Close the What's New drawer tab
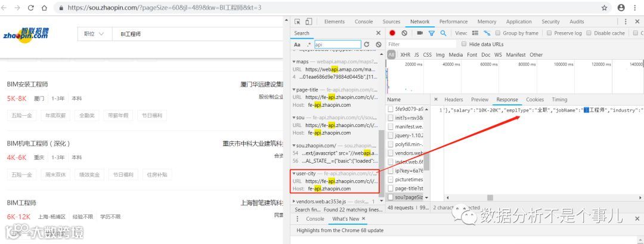644x244 pixels. point(363,218)
